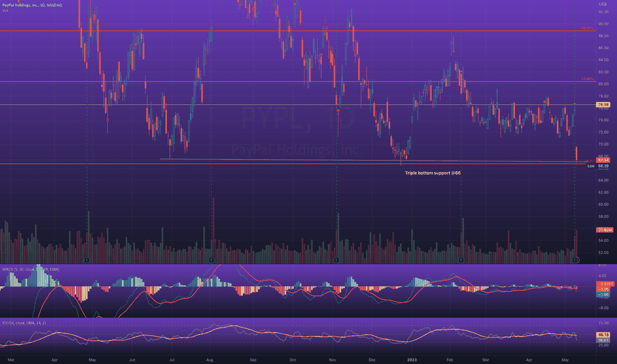Click the Low 66.39 price label
The width and height of the screenshot is (617, 364).
pyautogui.click(x=598, y=166)
